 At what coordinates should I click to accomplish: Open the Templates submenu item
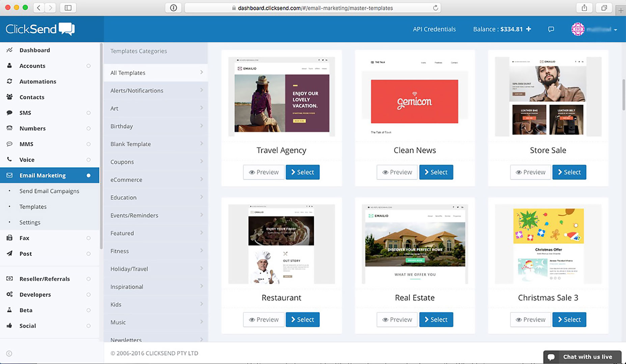[x=33, y=206]
